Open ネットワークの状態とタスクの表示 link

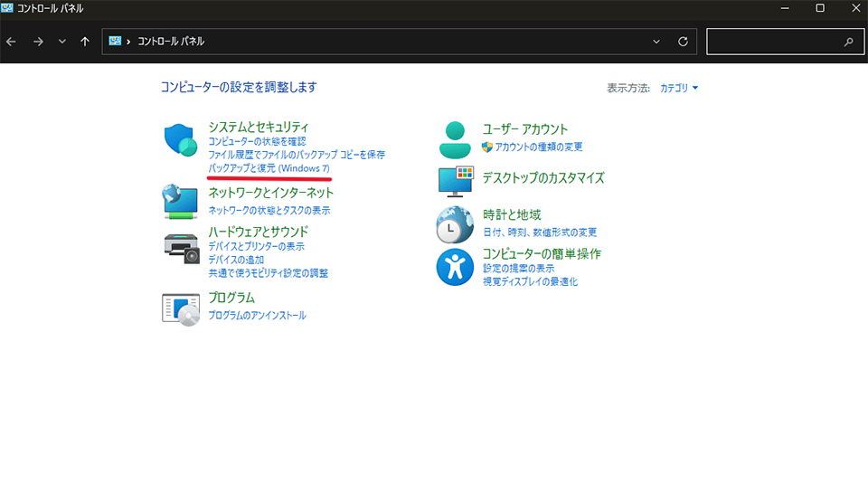tap(269, 211)
